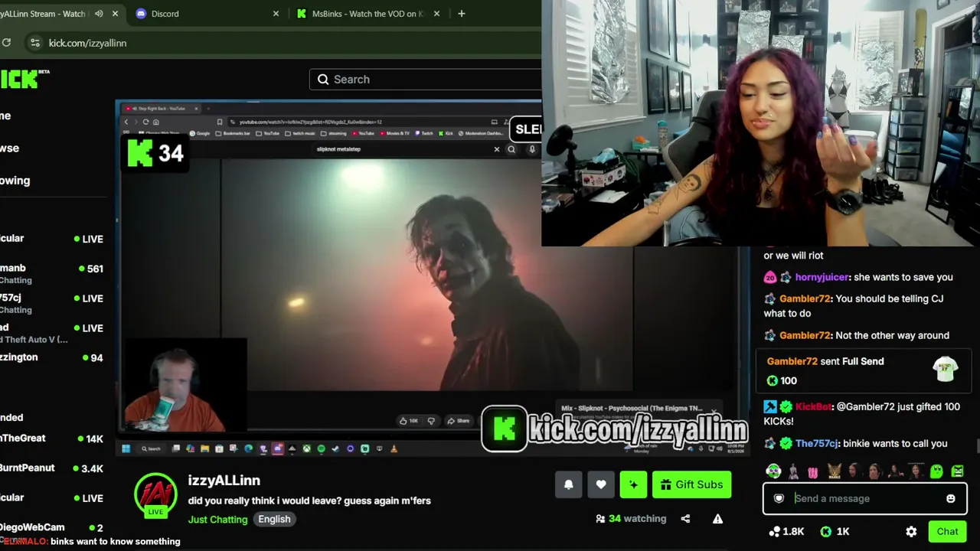Open the 1K KICKs balance
Image resolution: width=980 pixels, height=551 pixels.
835,532
